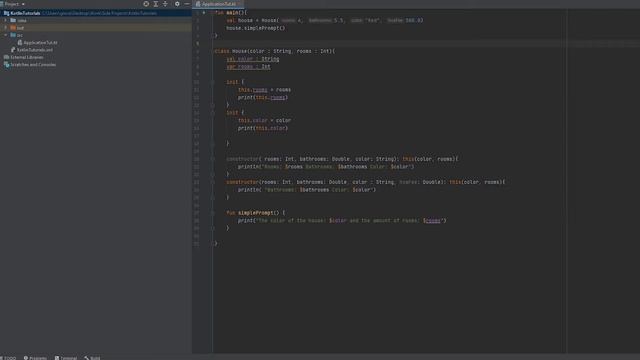The image size is (640, 360).
Task: Click the run gutter icon beside fun main
Action: 204,13
